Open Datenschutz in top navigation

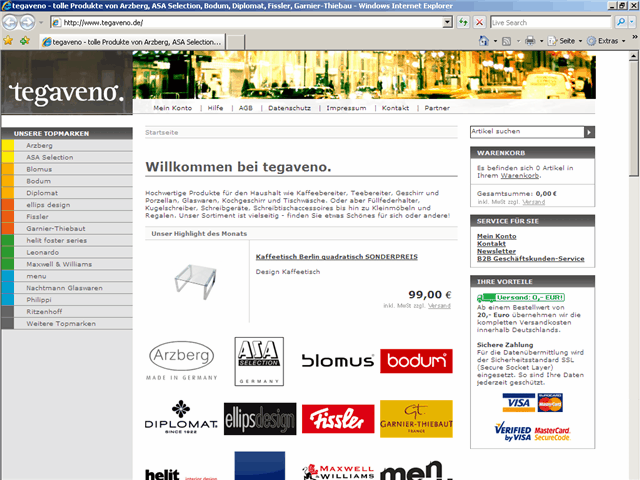289,108
